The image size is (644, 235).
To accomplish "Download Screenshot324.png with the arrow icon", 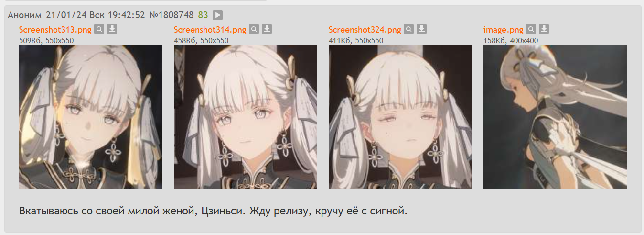I will coord(421,29).
